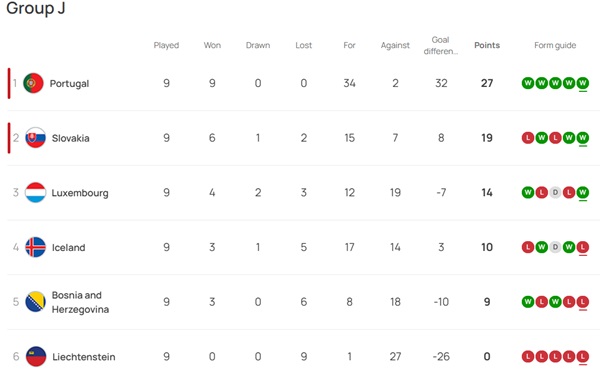
Task: Click the Points column header
Action: tap(487, 45)
